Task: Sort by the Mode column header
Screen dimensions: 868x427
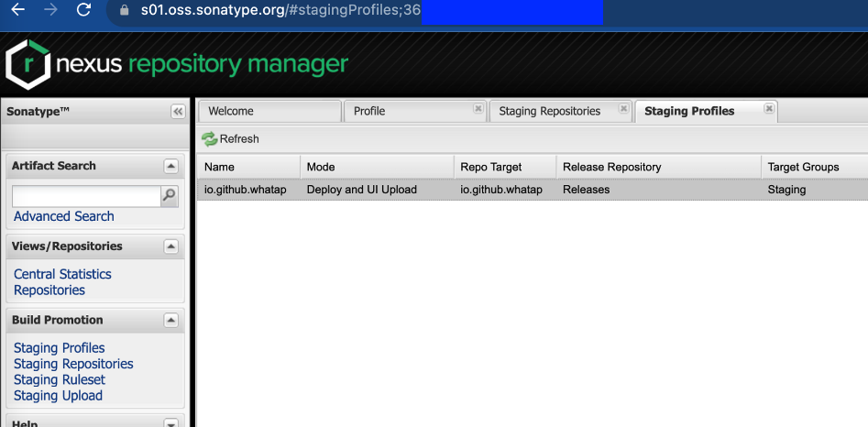Action: click(377, 167)
